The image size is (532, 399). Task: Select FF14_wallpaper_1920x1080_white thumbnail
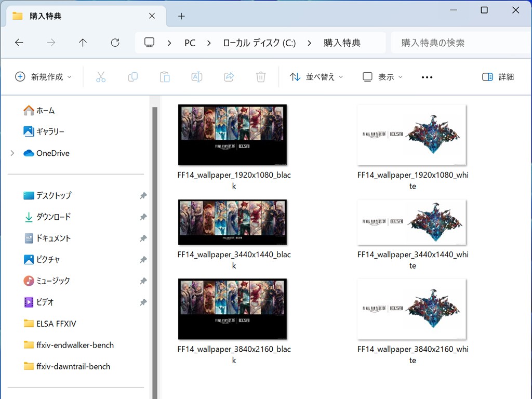[x=412, y=135]
